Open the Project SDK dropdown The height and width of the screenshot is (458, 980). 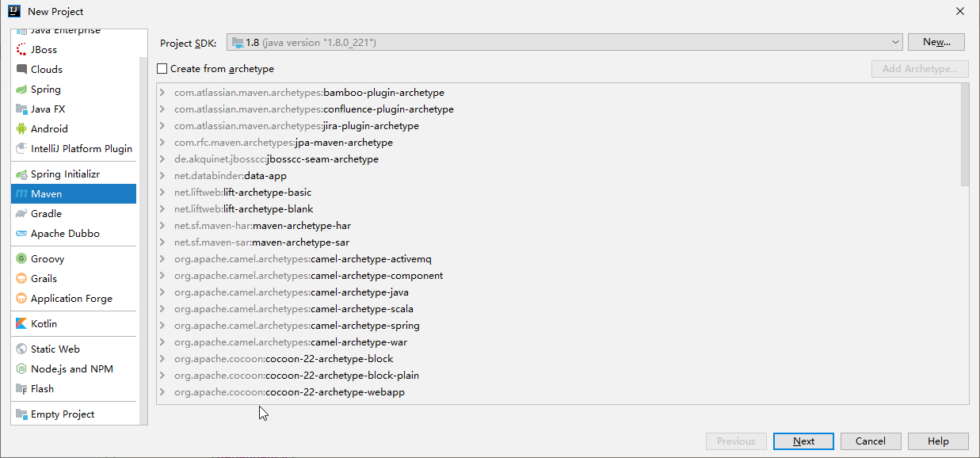(x=565, y=42)
